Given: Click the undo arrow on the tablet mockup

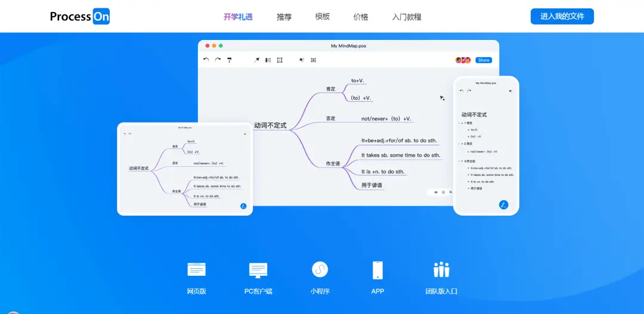Looking at the screenshot, I should tap(125, 134).
